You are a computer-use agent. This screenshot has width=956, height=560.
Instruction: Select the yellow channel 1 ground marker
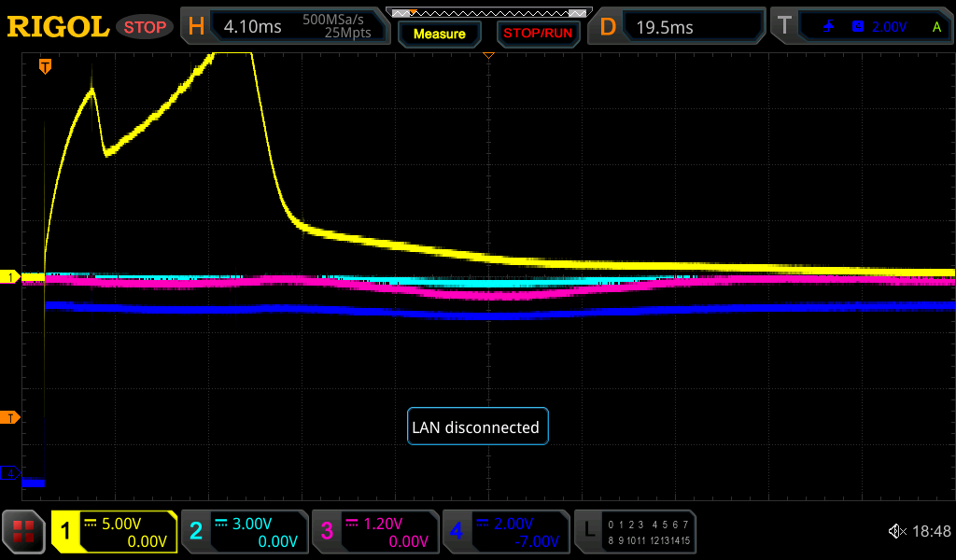click(x=10, y=277)
